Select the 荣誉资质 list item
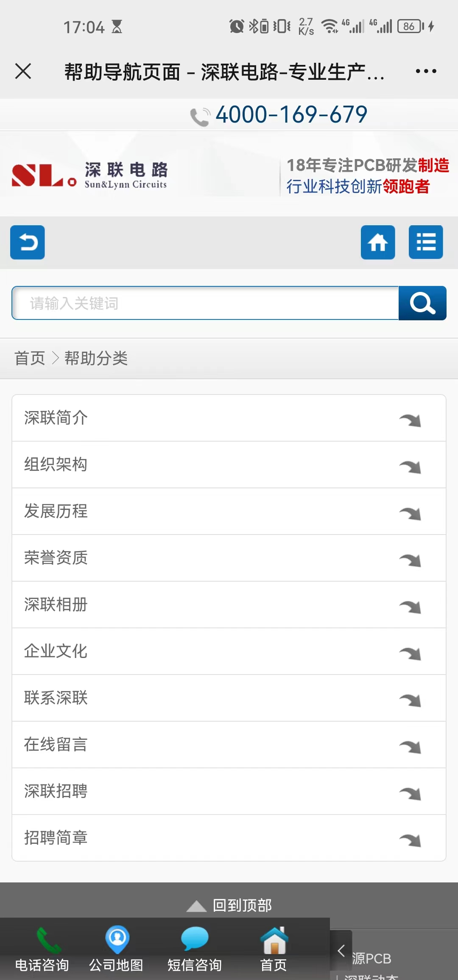 [x=56, y=558]
